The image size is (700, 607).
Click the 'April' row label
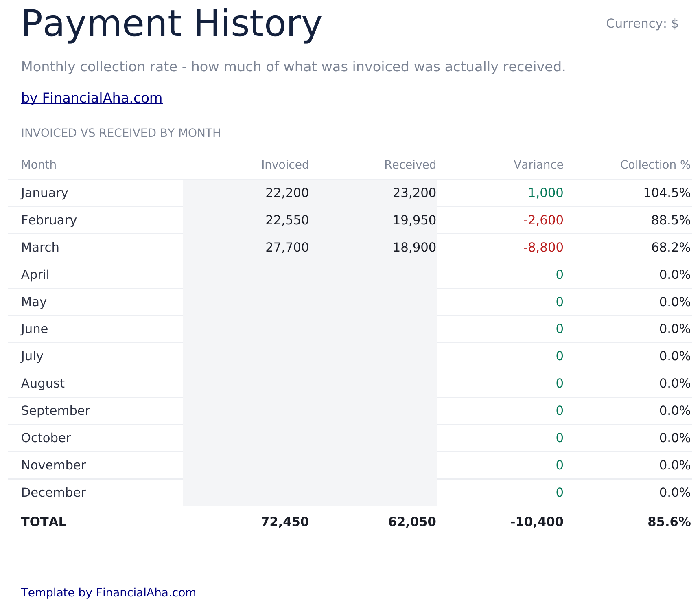click(x=35, y=275)
